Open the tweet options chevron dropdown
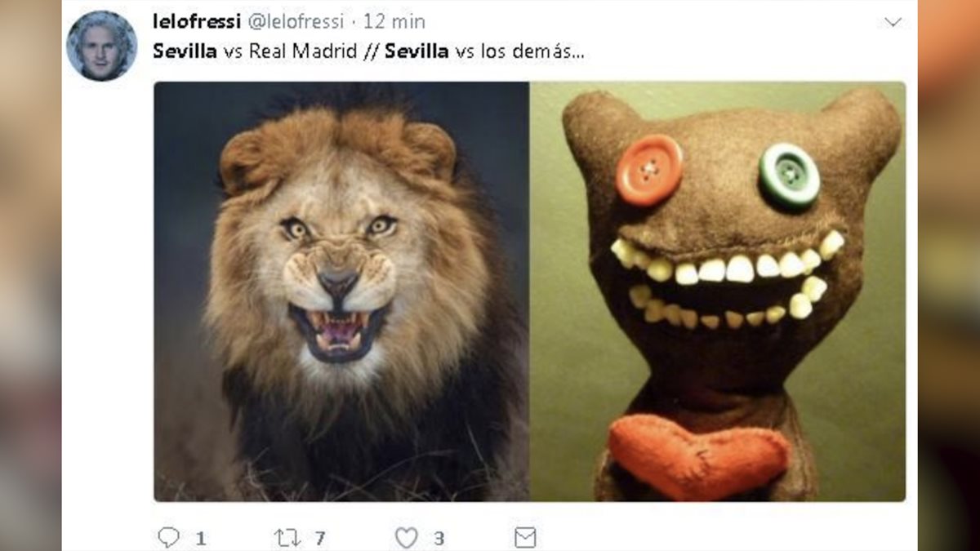980x551 pixels. click(x=893, y=22)
